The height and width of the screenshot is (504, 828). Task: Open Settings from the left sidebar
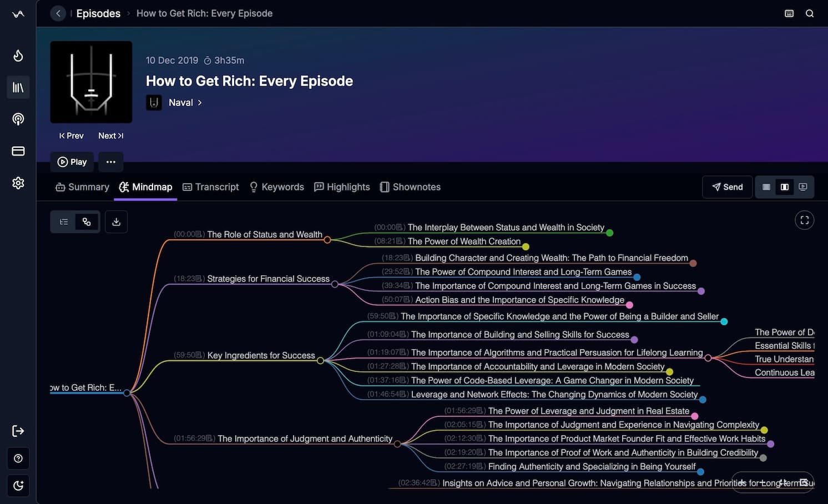pyautogui.click(x=18, y=183)
